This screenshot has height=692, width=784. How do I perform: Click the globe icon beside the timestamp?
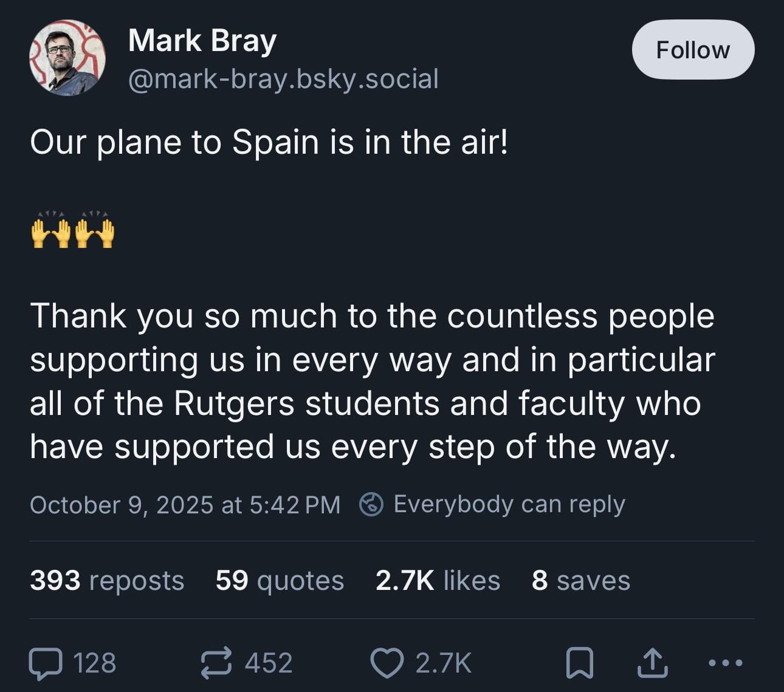[x=371, y=504]
